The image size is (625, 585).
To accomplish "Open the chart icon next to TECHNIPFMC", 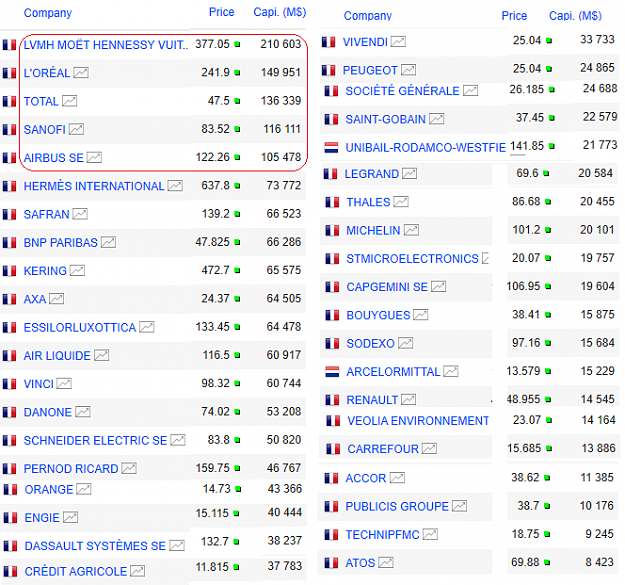I will tap(430, 534).
